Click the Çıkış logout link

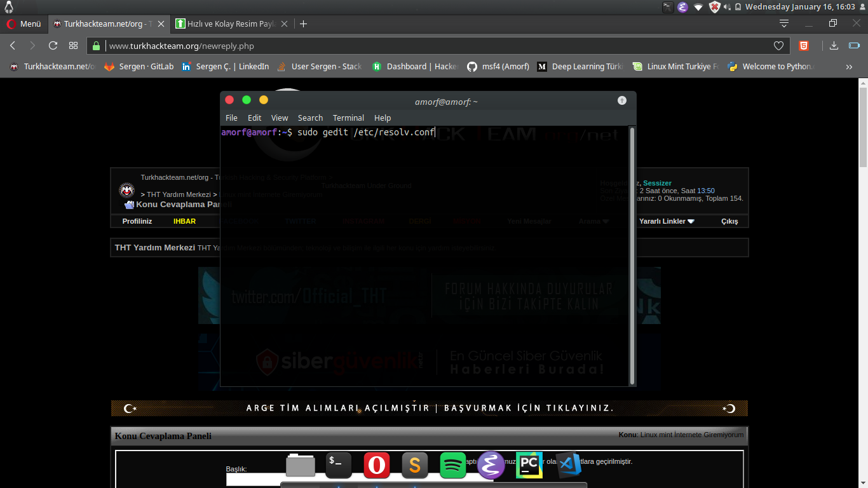click(x=729, y=221)
